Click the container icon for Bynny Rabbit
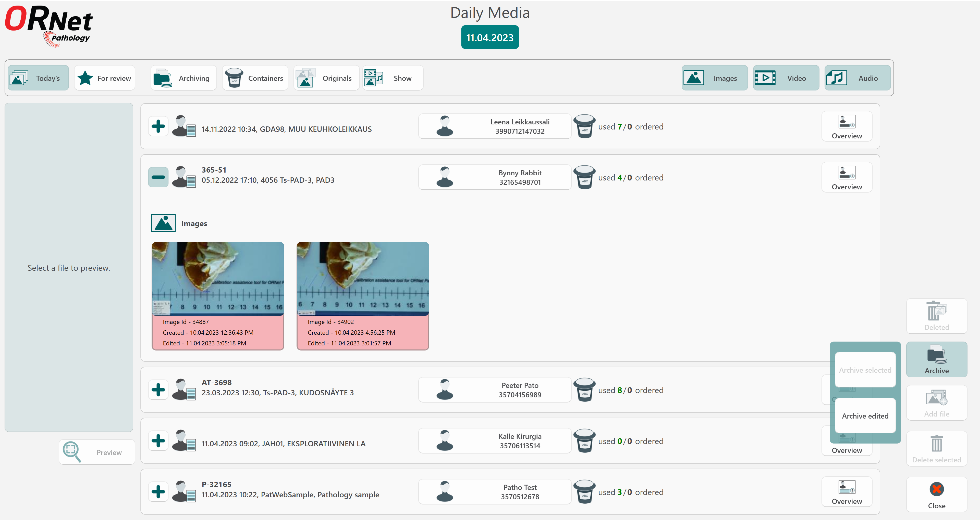Screen dimensions: 980x520 click(584, 177)
